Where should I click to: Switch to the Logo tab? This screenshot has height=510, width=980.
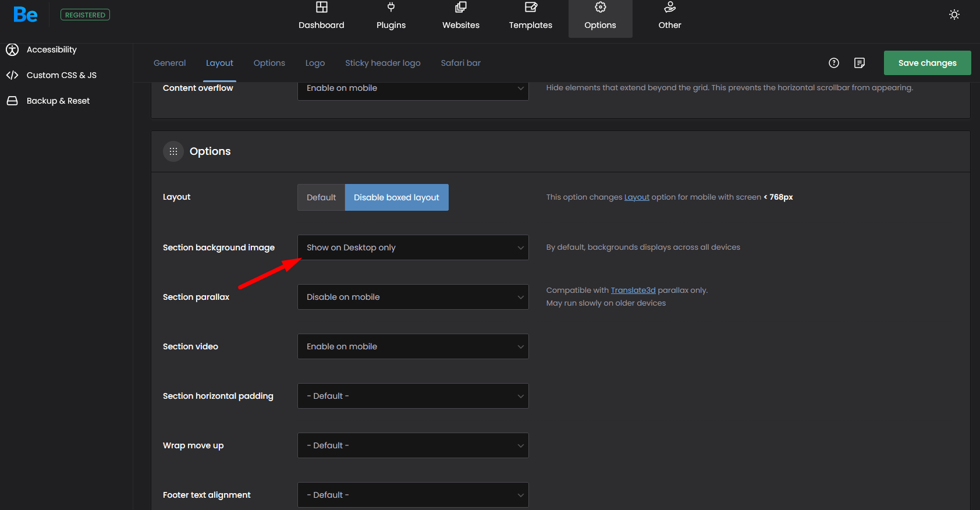(x=315, y=63)
